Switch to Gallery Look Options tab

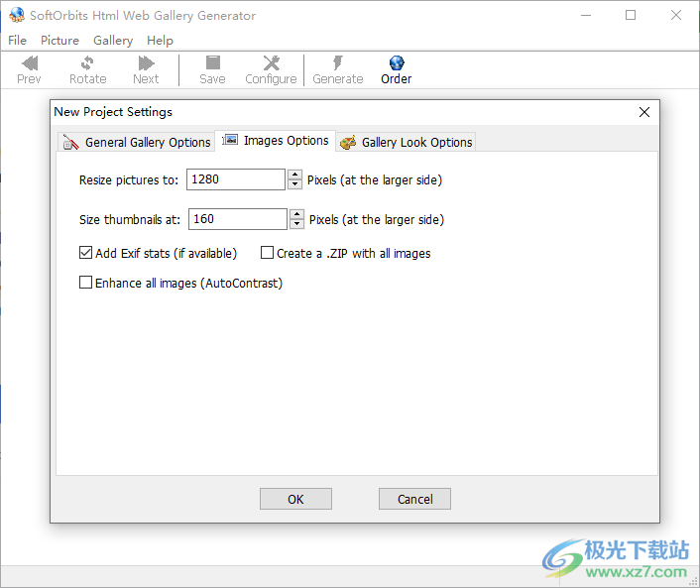(406, 142)
